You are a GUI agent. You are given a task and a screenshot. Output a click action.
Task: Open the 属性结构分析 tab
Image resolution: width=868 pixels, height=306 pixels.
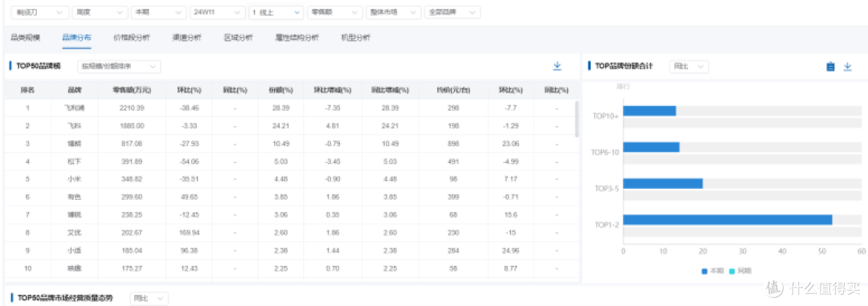coord(297,38)
